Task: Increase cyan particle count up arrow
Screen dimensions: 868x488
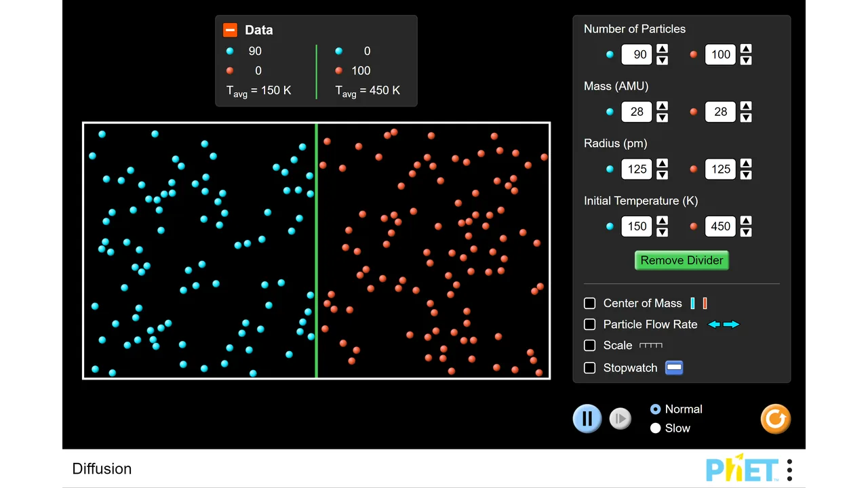Action: pyautogui.click(x=663, y=49)
